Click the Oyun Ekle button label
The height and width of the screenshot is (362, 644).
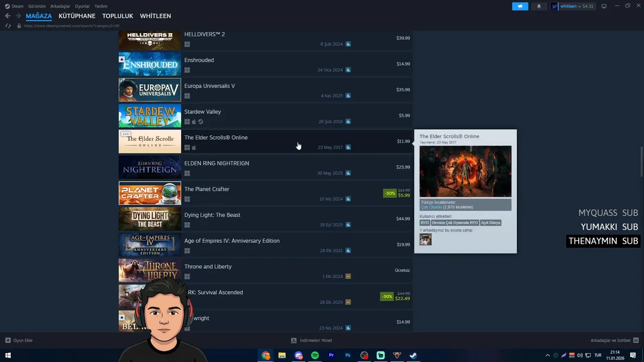pos(23,340)
